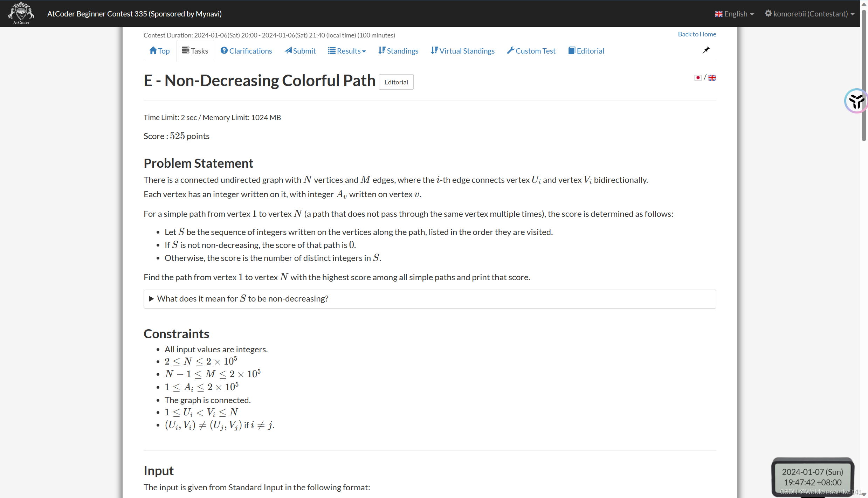Click the date-time clock widget
The image size is (868, 498).
coord(812,477)
